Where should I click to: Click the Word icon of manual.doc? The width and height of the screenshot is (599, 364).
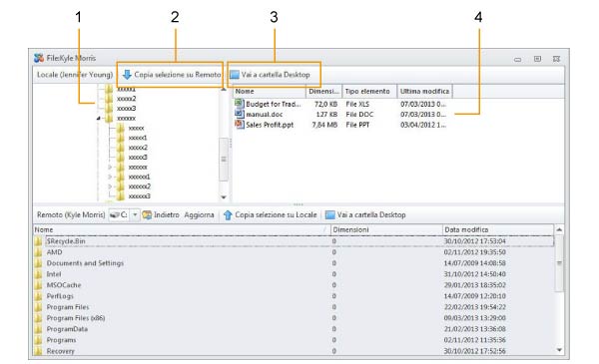coord(240,114)
